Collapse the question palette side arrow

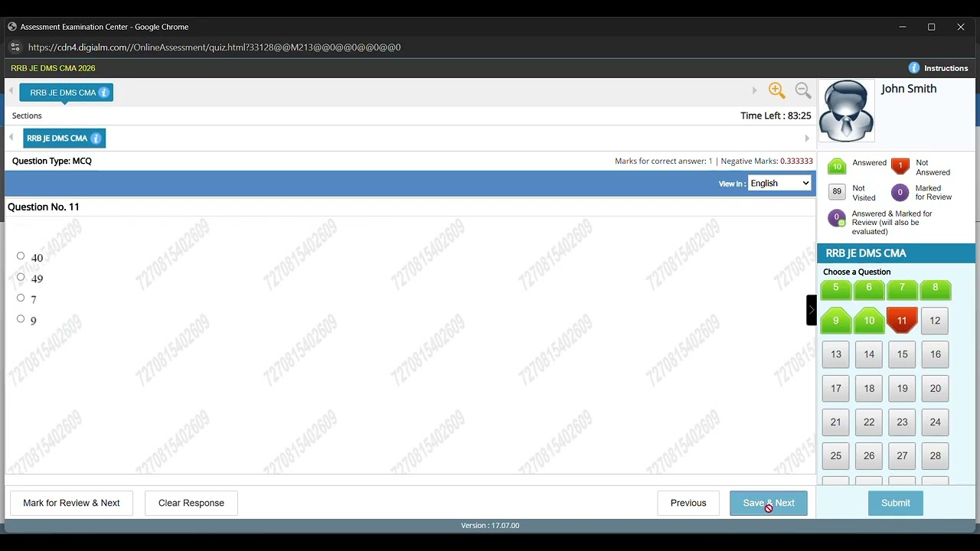point(812,310)
